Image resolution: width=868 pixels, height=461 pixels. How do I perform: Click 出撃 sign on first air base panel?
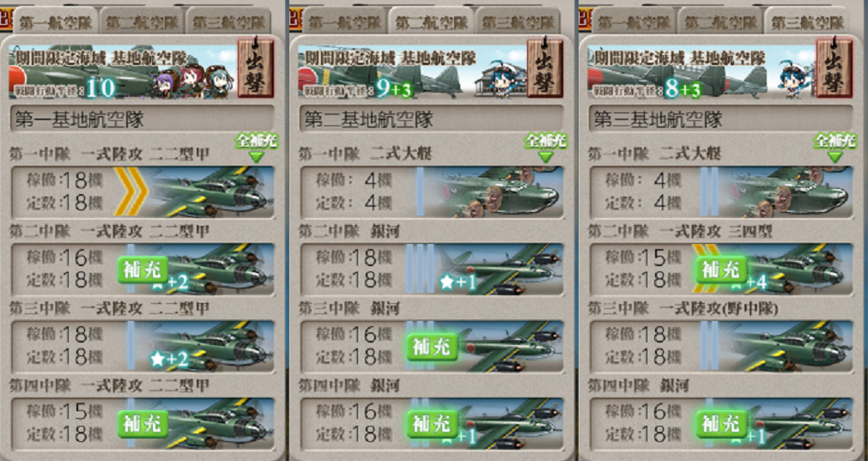tap(256, 68)
